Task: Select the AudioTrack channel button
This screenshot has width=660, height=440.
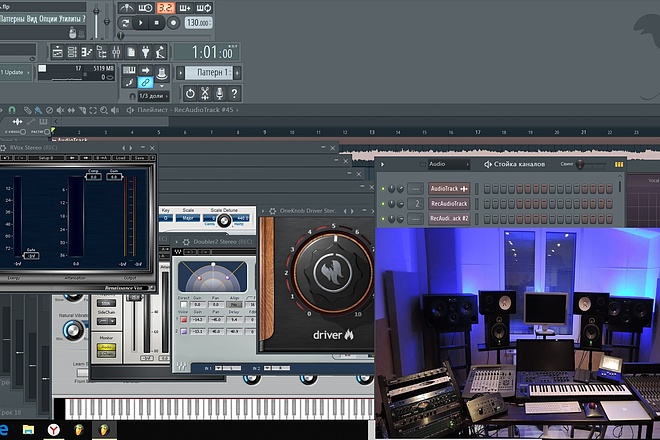Action: point(449,189)
